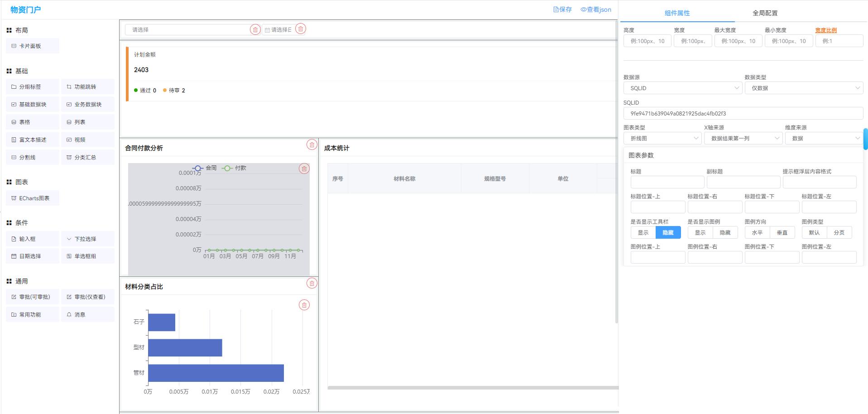
Task: Set 是否显示图例 to 隐藏
Action: point(725,233)
